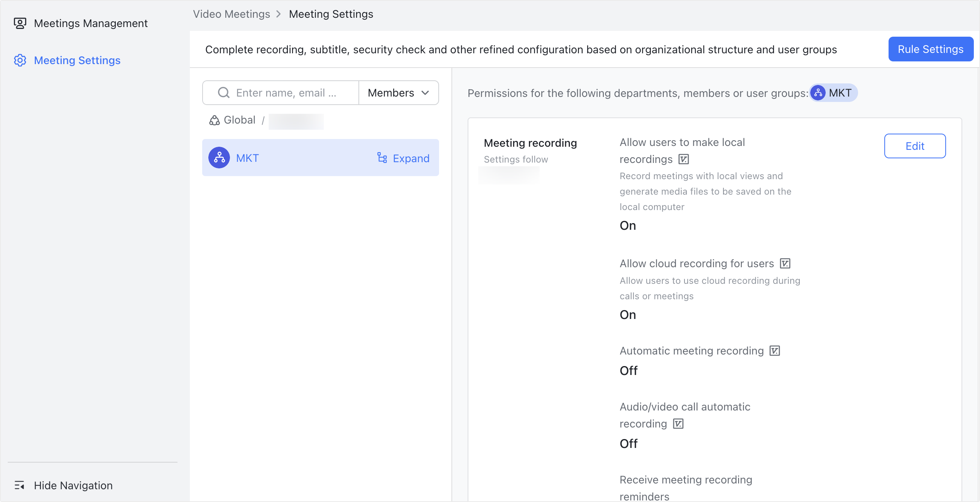
Task: Click 'Allow cloud recording for users' label
Action: (x=697, y=263)
